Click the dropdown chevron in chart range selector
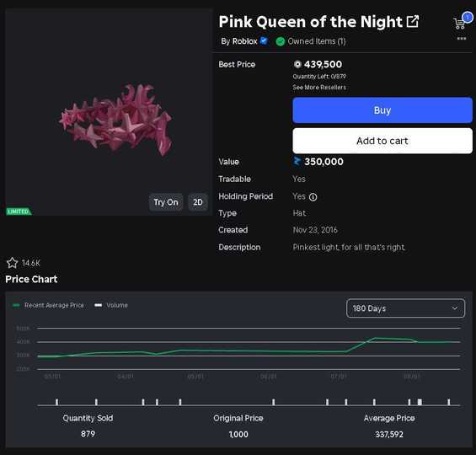The image size is (476, 455). [x=455, y=308]
